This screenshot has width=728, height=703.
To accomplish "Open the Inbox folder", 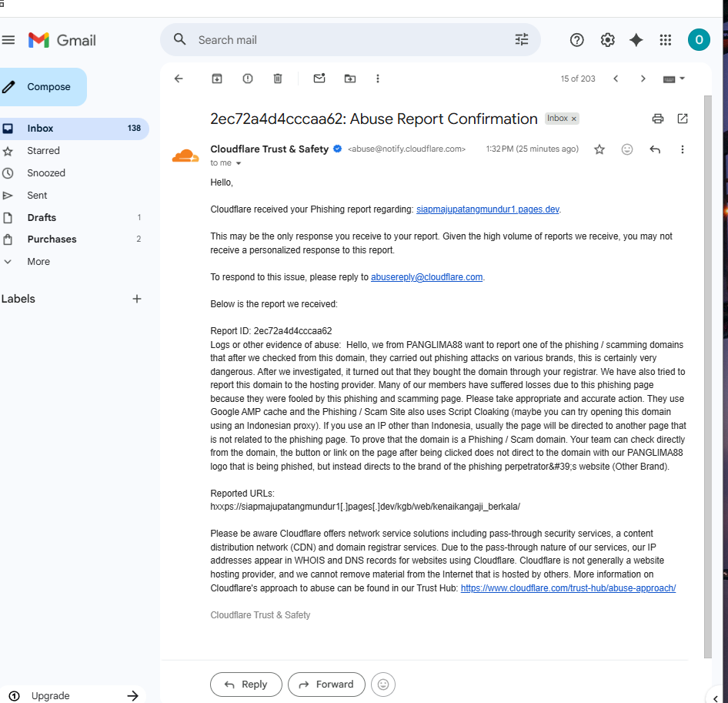I will [x=75, y=129].
